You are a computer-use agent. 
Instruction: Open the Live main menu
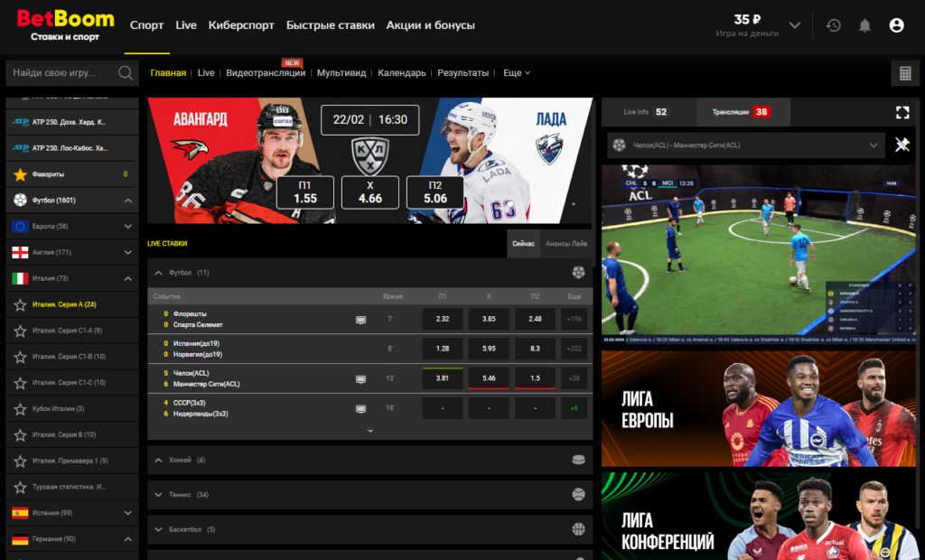(186, 25)
